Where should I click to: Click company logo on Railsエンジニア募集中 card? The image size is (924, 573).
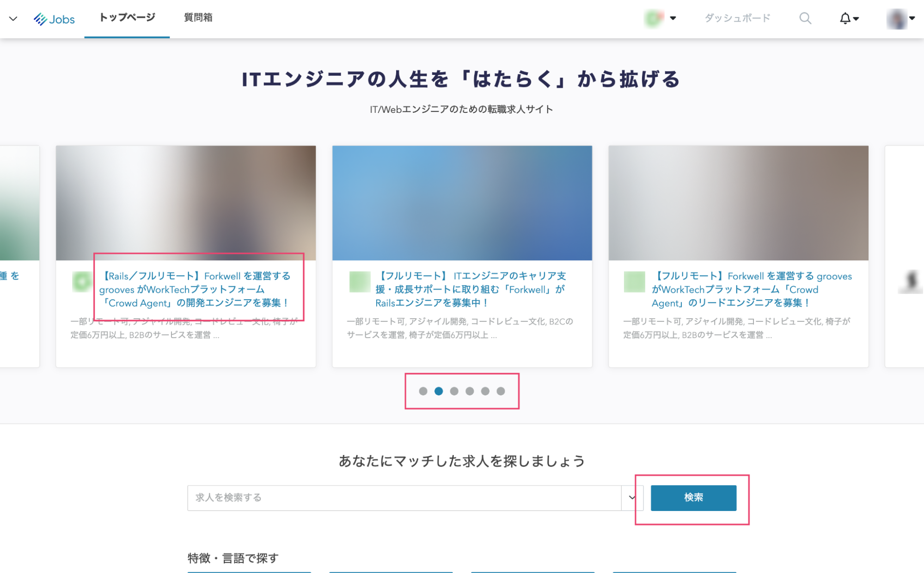(x=360, y=282)
